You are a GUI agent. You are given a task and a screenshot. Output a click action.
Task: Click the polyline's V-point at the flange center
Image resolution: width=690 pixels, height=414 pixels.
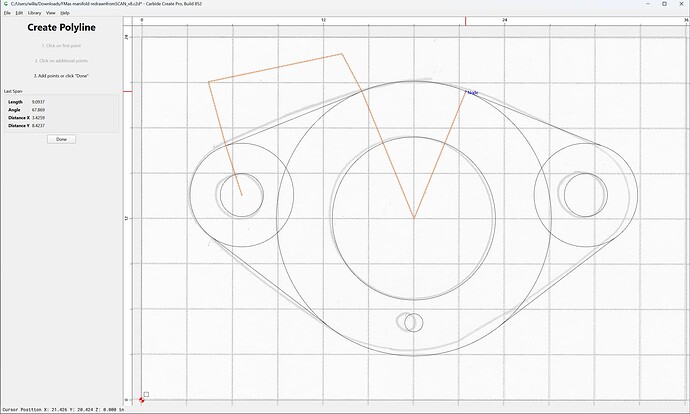(x=414, y=218)
